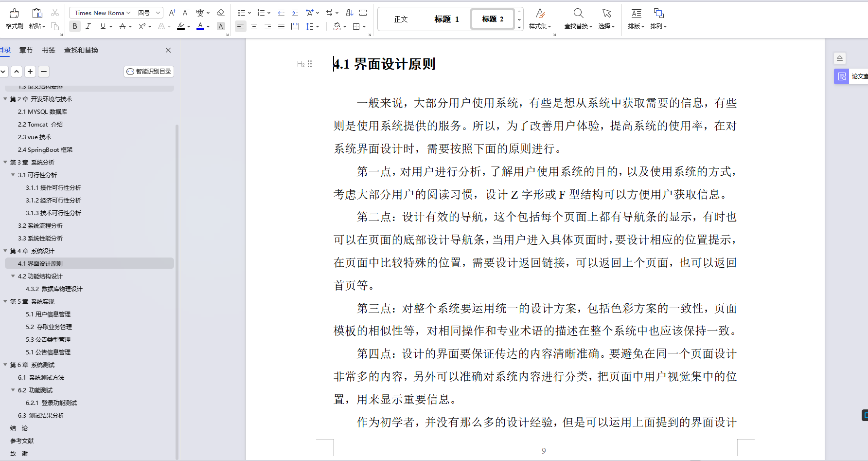Click the 智能识别目录 button
The image size is (868, 461).
coord(149,71)
